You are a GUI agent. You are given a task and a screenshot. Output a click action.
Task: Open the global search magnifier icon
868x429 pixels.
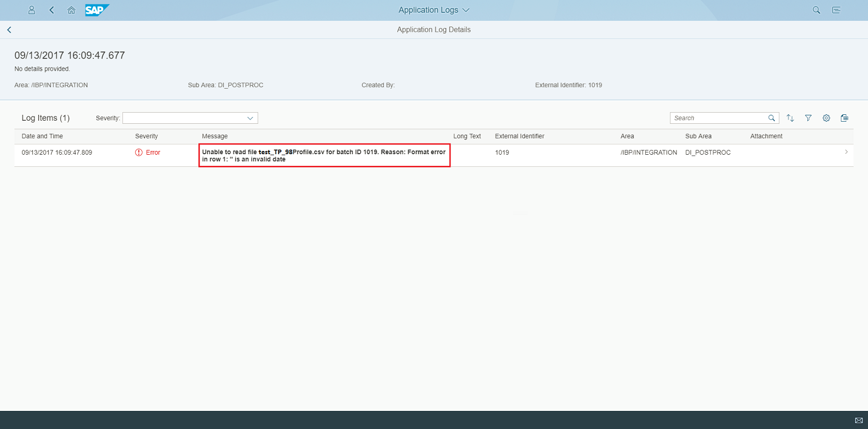tap(816, 10)
